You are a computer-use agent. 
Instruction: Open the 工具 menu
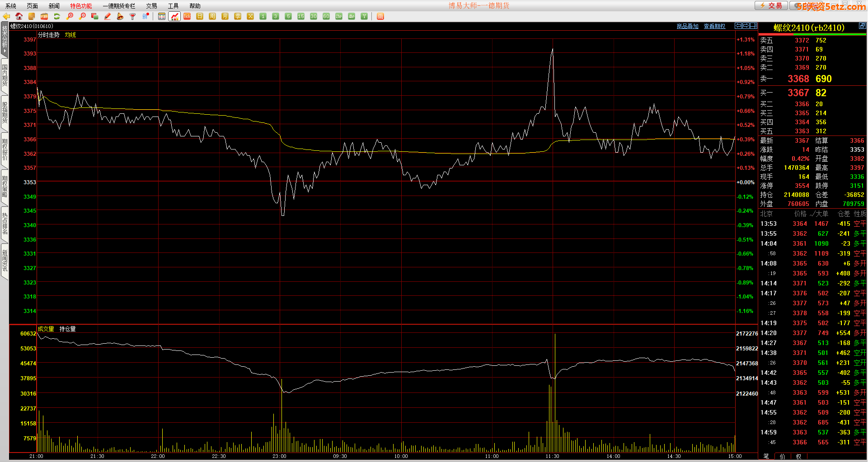[173, 6]
